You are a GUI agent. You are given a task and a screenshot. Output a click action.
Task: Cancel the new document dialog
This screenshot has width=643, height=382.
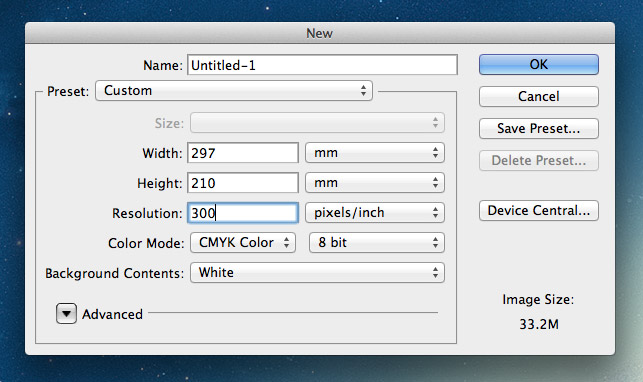538,96
